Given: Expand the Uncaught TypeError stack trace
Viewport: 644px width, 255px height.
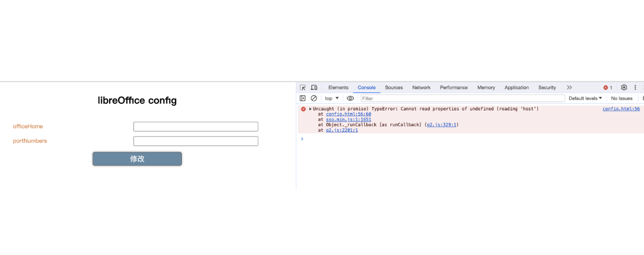Looking at the screenshot, I should pos(310,109).
